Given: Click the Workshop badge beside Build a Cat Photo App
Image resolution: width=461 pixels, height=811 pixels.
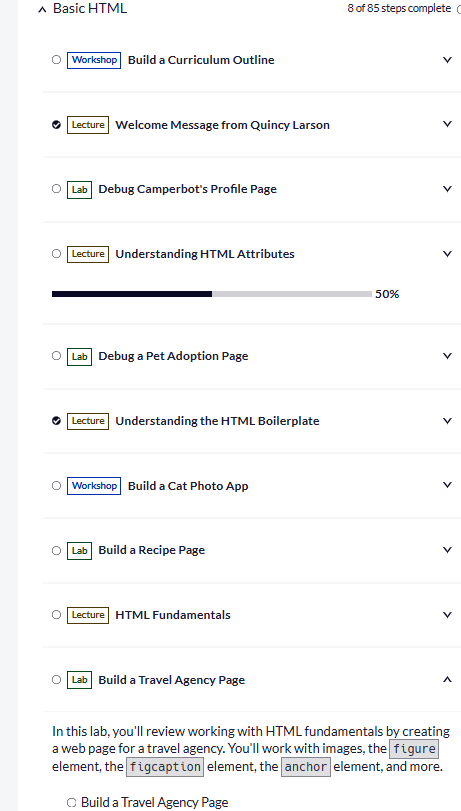Looking at the screenshot, I should click(94, 486).
